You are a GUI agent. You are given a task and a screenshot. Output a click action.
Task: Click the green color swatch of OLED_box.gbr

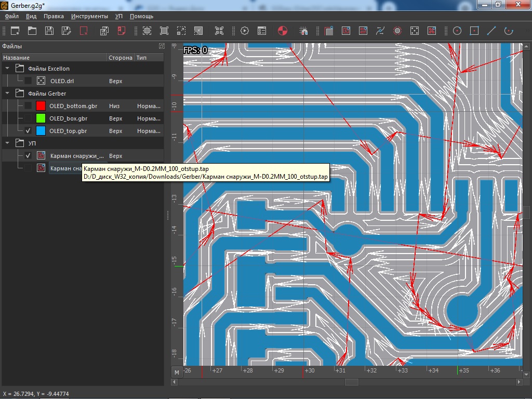coord(41,118)
